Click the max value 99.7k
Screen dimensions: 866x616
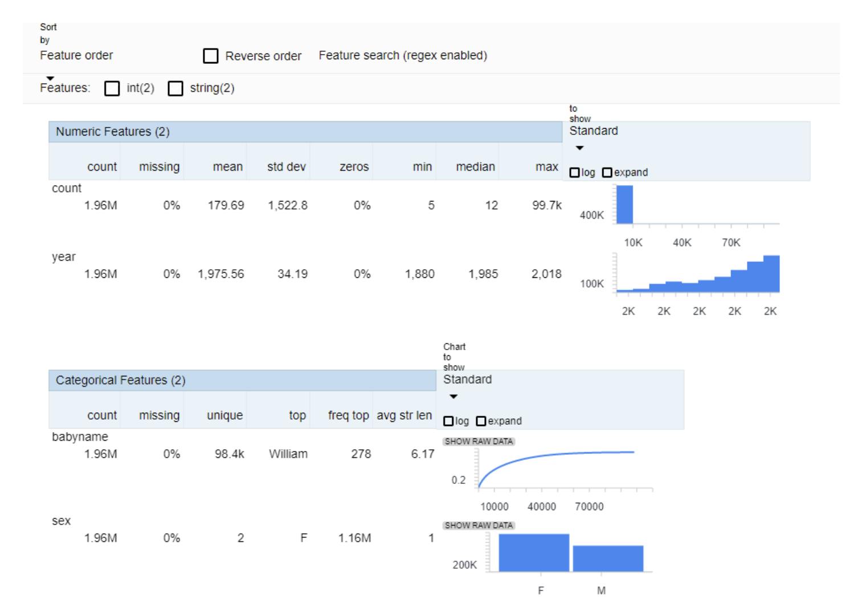pos(547,206)
